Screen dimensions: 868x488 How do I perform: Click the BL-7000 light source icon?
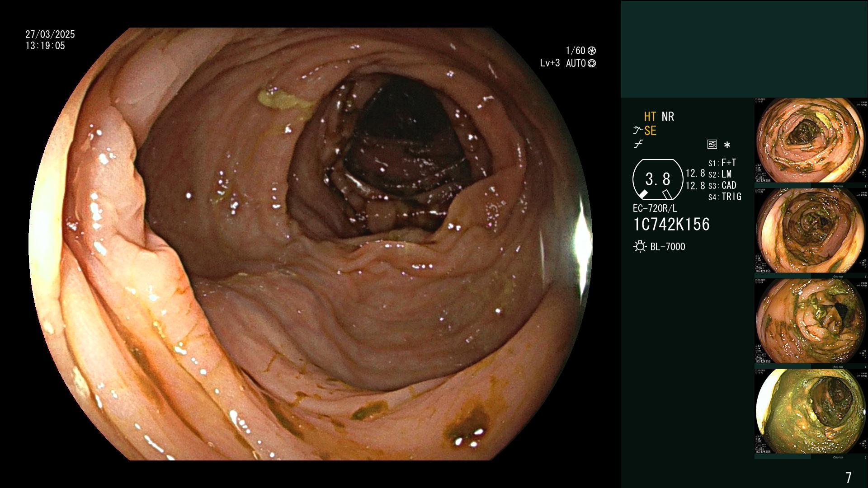pyautogui.click(x=640, y=247)
